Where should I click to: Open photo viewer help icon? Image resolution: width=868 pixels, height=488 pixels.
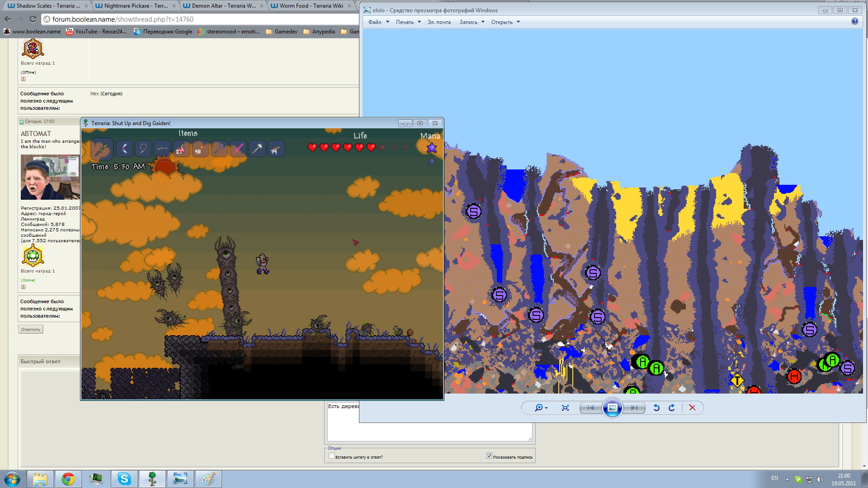coord(854,22)
